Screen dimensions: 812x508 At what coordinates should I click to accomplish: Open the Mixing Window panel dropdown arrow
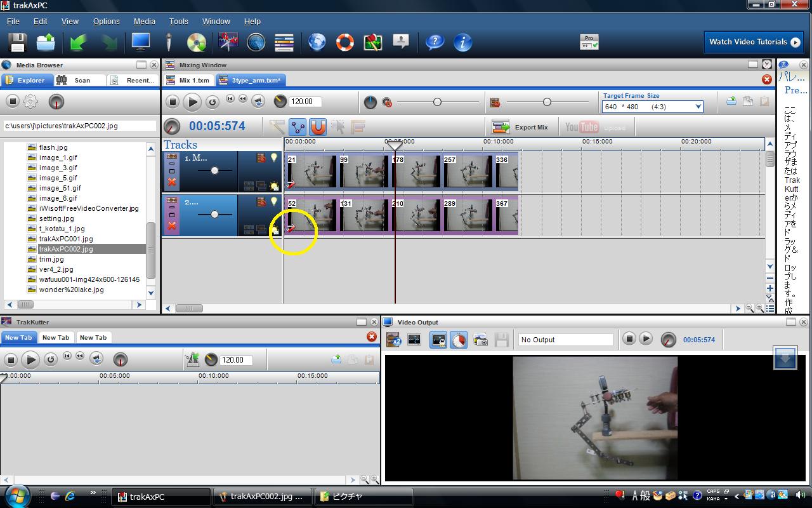767,65
